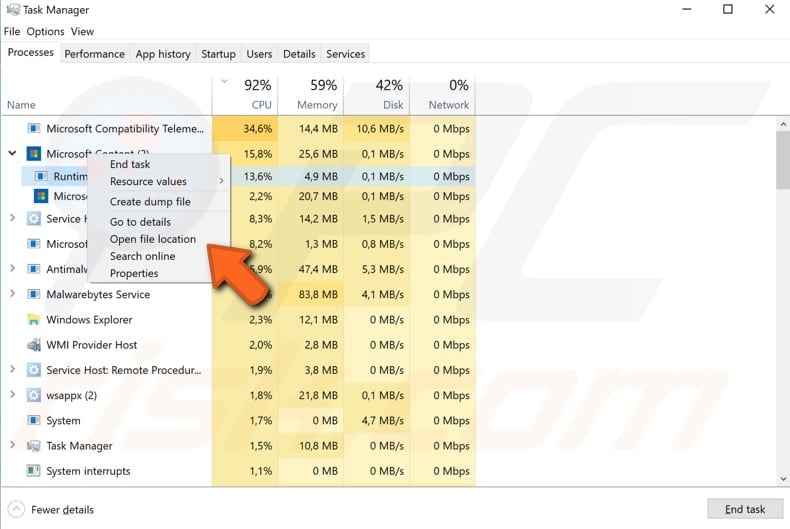Select the WMI Provider Host row
Image resolution: width=790 pixels, height=529 pixels.
tap(238, 345)
